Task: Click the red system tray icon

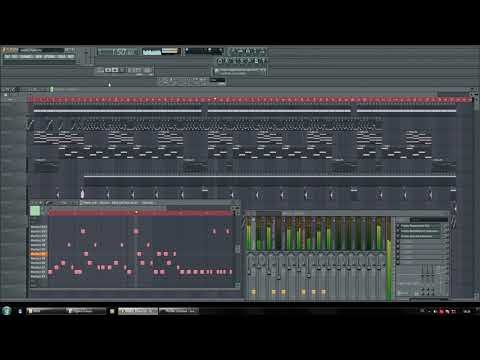Action: point(442,311)
